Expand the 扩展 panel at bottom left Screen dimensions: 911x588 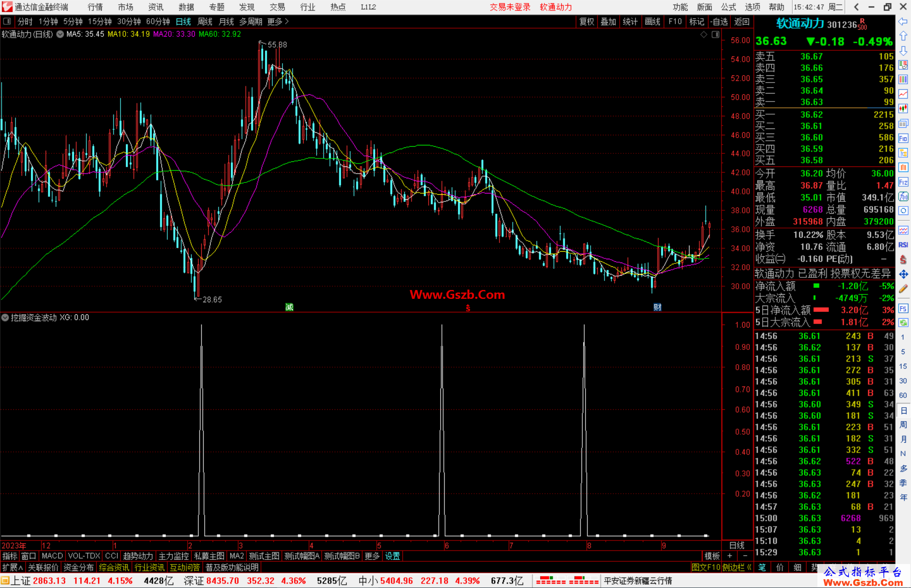click(x=13, y=567)
